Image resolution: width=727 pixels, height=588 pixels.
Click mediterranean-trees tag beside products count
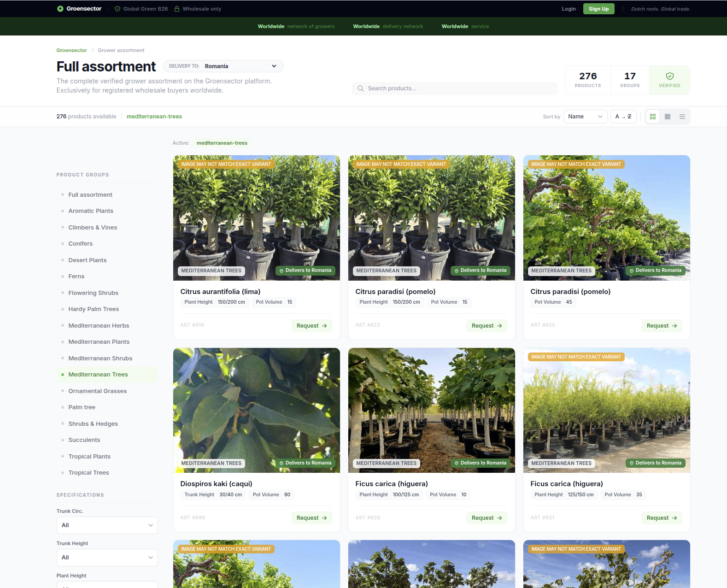[154, 117]
